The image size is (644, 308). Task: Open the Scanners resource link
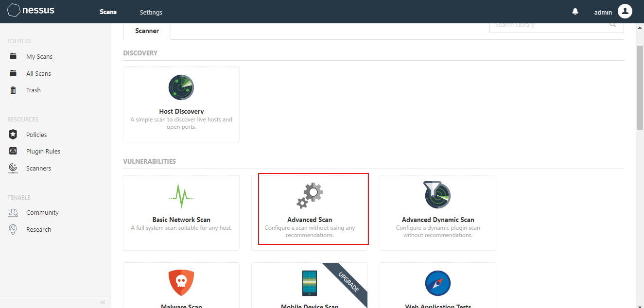38,168
